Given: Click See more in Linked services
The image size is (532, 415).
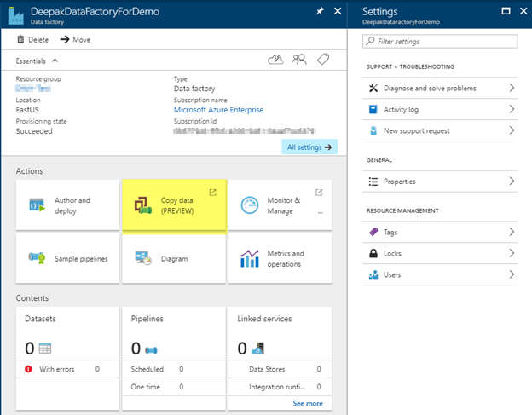Looking at the screenshot, I should [x=308, y=403].
